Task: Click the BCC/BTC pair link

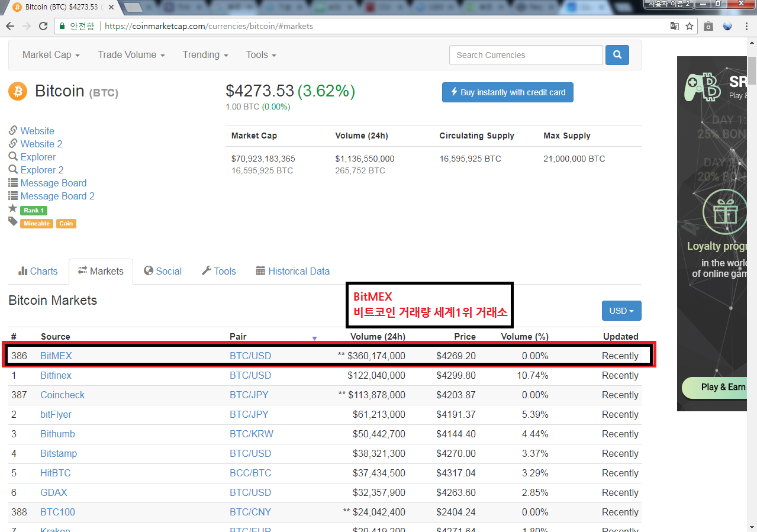Action: coord(250,473)
